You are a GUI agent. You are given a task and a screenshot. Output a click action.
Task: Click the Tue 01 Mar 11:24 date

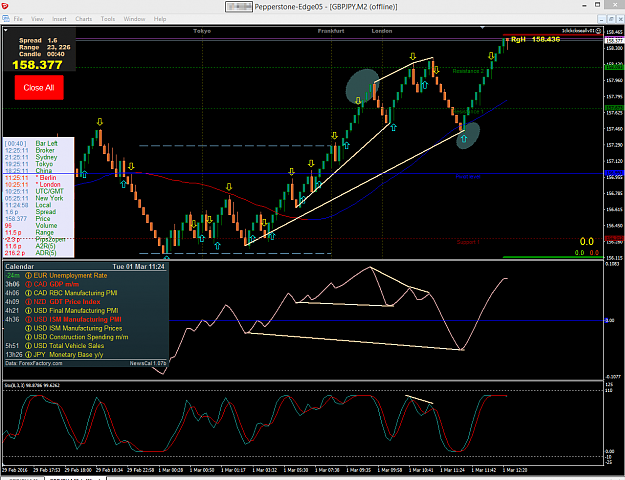(139, 266)
